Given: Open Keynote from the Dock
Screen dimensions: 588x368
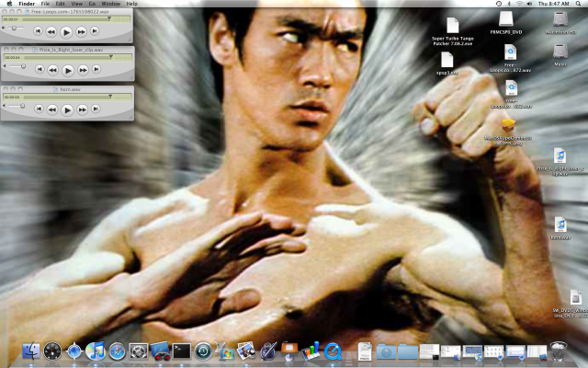Looking at the screenshot, I should click(x=289, y=351).
